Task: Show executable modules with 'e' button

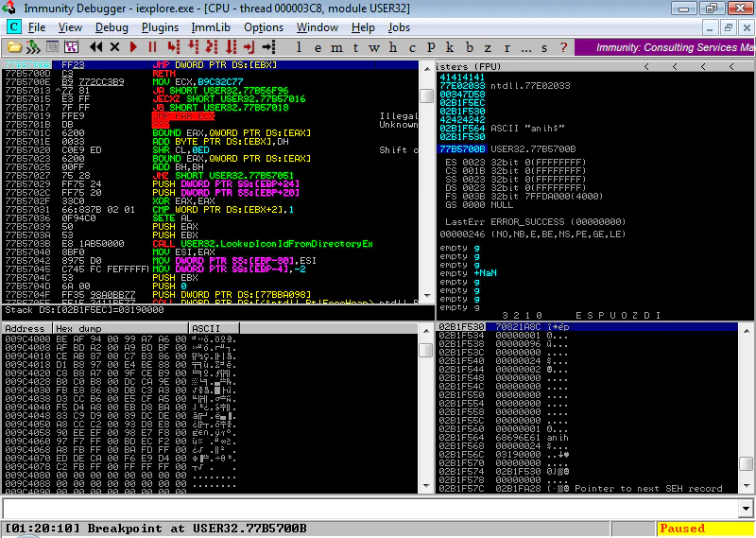Action: coord(318,47)
